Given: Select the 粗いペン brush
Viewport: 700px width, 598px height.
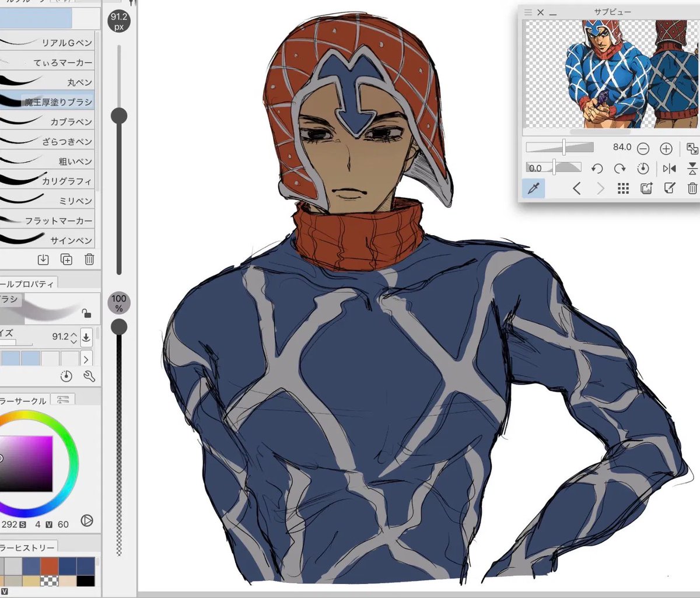Looking at the screenshot, I should 47,161.
